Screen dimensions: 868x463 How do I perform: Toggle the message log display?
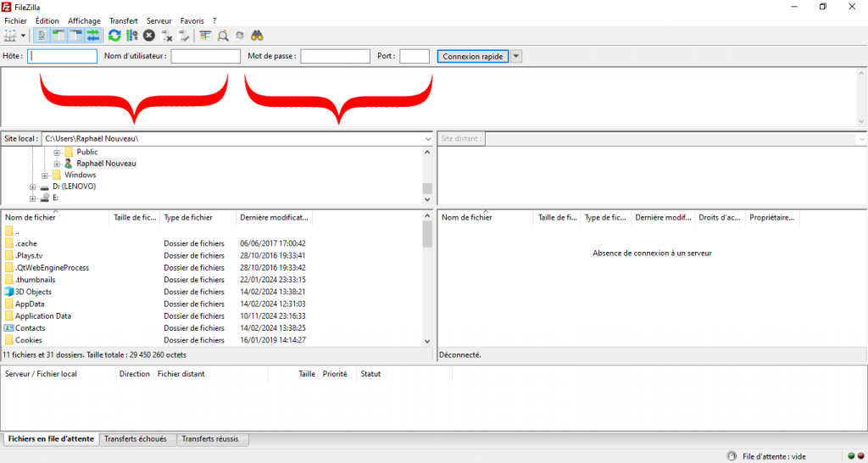(x=42, y=36)
